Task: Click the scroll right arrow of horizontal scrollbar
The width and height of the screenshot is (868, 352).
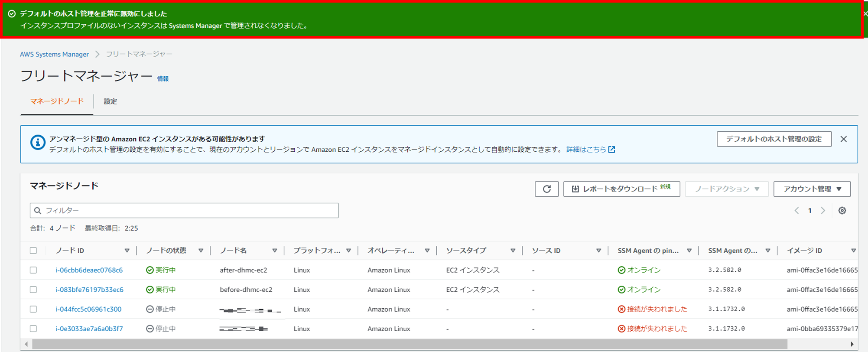Action: pyautogui.click(x=852, y=344)
